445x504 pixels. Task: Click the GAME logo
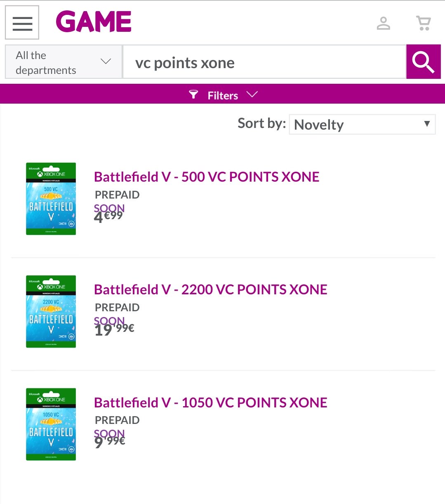click(x=94, y=22)
